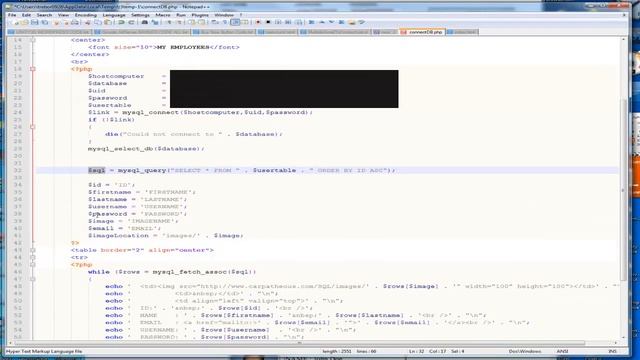Collapse the while-loop brace fold at line 47
Viewport: 640px width, 360px height.
pos(33,279)
